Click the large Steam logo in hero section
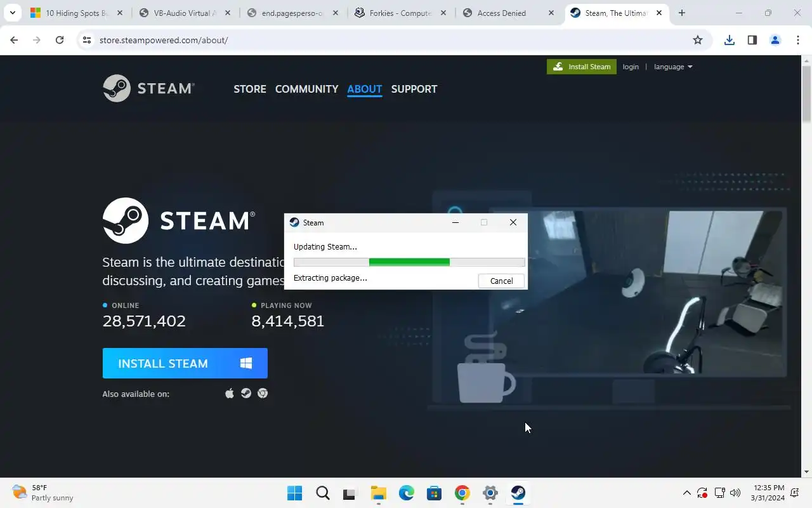Image resolution: width=812 pixels, height=508 pixels. [179, 220]
